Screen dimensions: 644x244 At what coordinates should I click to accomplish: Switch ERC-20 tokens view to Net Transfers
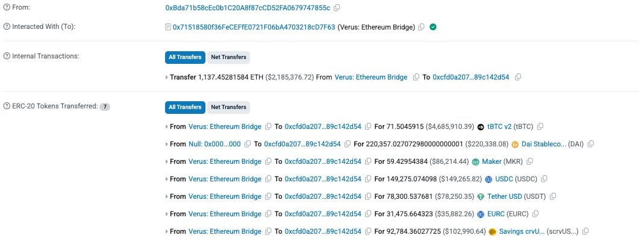[x=228, y=107]
